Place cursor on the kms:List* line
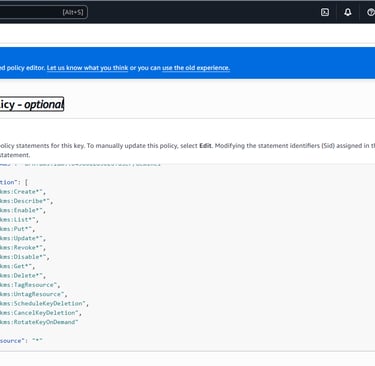 coord(19,220)
